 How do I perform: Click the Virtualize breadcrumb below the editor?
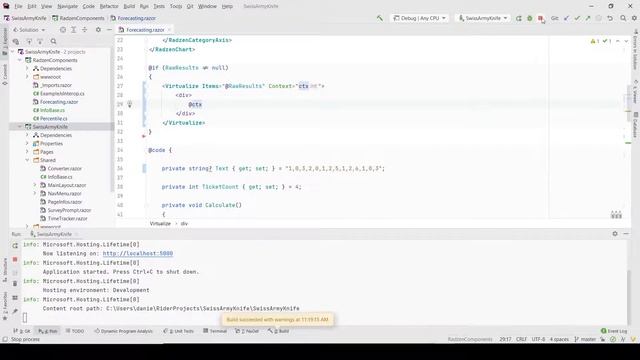[x=160, y=224]
